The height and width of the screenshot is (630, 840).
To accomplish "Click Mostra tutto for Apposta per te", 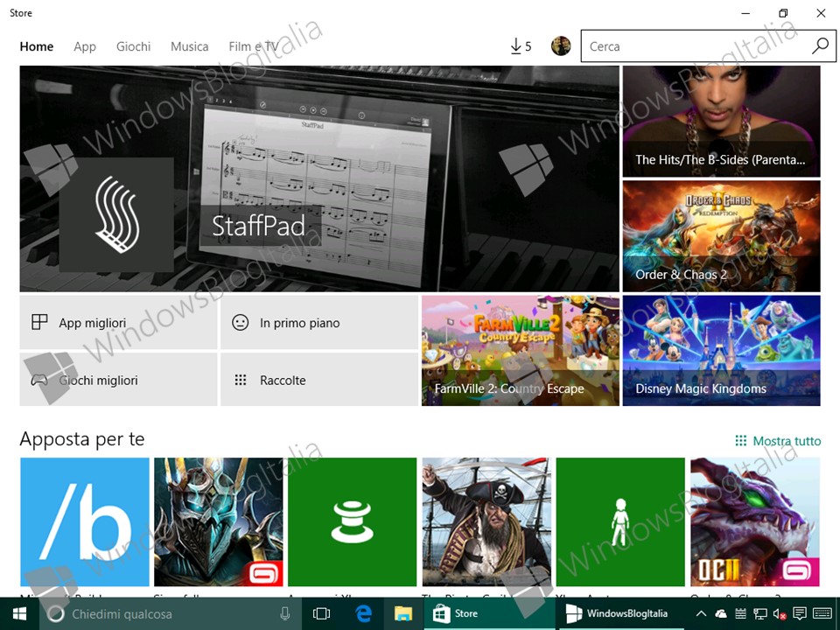I will (x=778, y=441).
